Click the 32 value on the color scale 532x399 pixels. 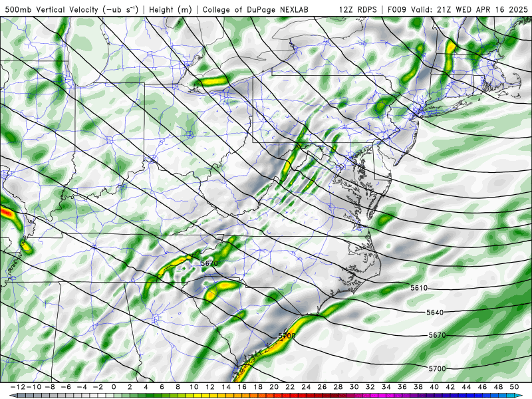tap(370, 387)
